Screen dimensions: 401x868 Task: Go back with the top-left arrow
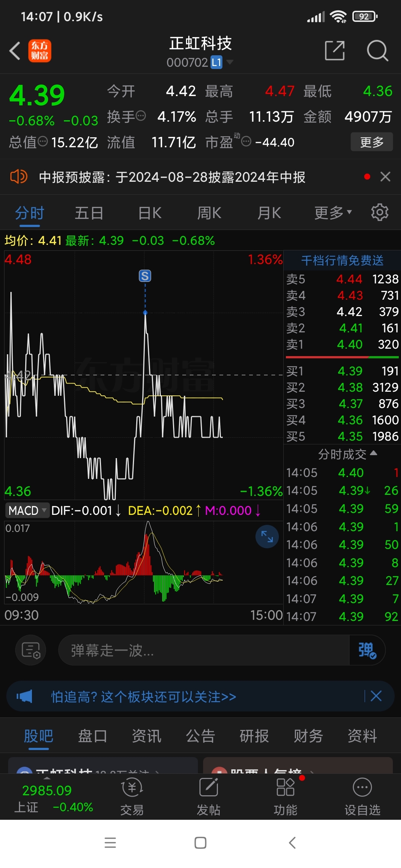(15, 51)
